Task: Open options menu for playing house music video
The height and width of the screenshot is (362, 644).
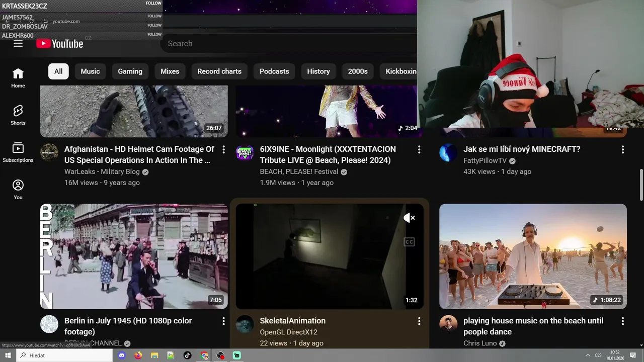Action: pyautogui.click(x=623, y=321)
